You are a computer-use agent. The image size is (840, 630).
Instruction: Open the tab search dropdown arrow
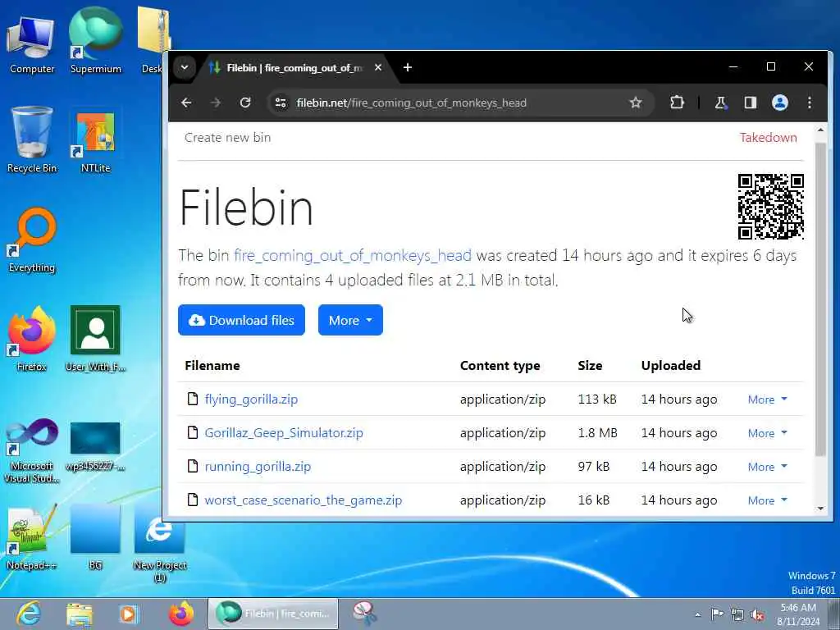click(x=185, y=67)
